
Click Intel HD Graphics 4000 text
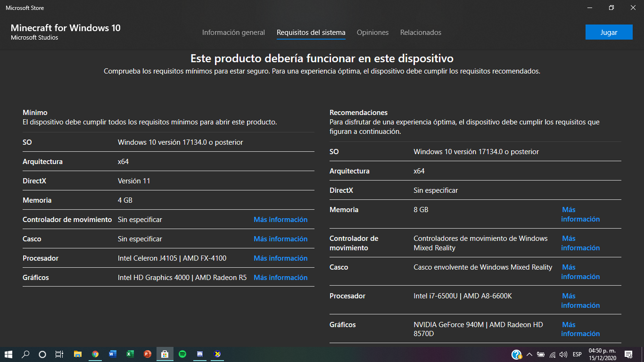(x=153, y=278)
